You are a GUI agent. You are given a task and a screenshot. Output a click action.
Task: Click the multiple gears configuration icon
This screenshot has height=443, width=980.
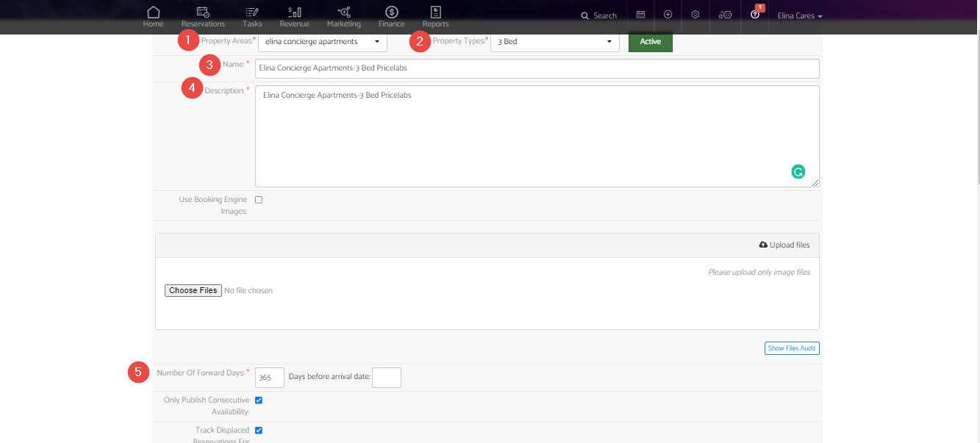tap(725, 15)
